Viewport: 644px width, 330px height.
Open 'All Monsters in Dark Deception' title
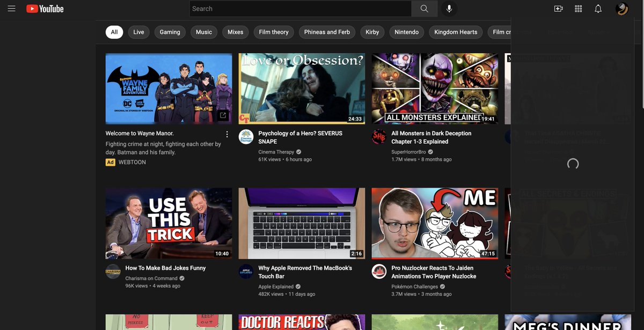pos(431,137)
